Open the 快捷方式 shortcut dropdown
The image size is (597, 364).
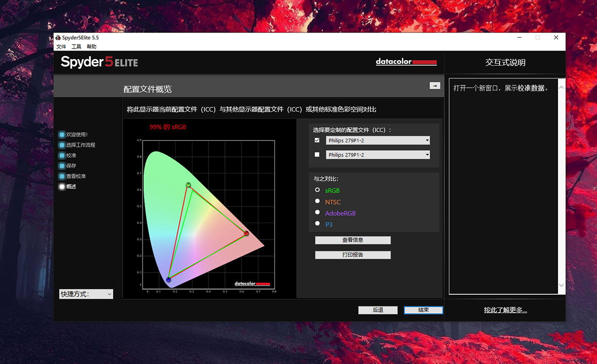[86, 294]
